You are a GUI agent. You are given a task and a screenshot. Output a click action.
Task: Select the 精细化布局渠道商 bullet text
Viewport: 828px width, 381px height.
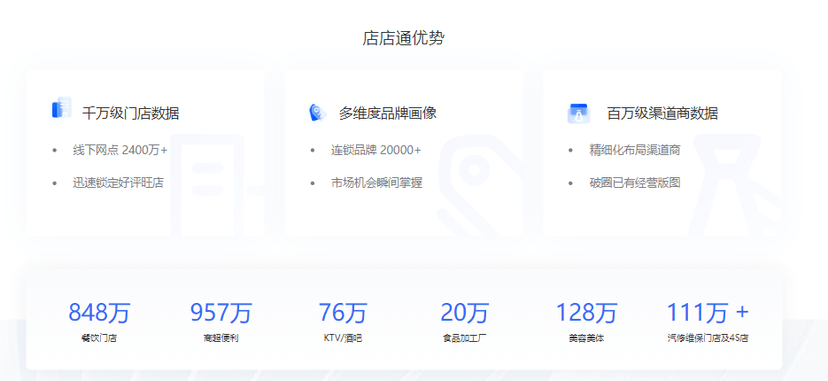click(635, 150)
